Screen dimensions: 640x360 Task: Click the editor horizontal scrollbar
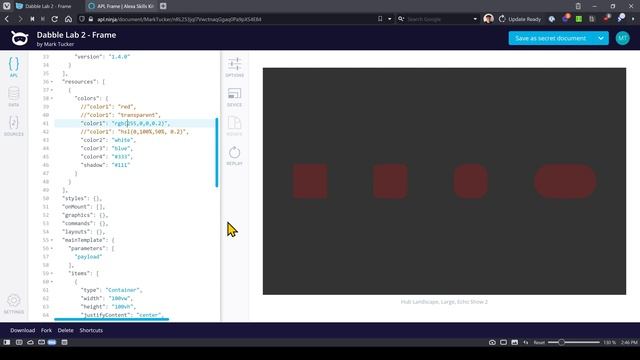(111, 319)
